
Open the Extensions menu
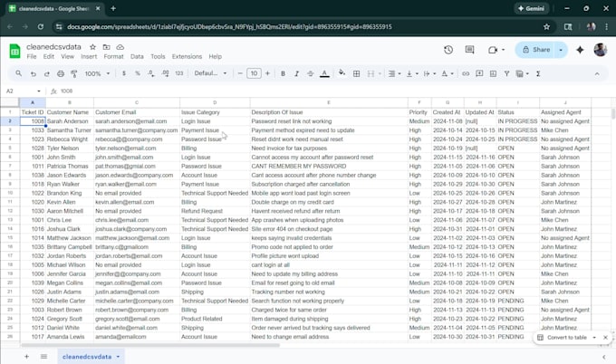(187, 56)
